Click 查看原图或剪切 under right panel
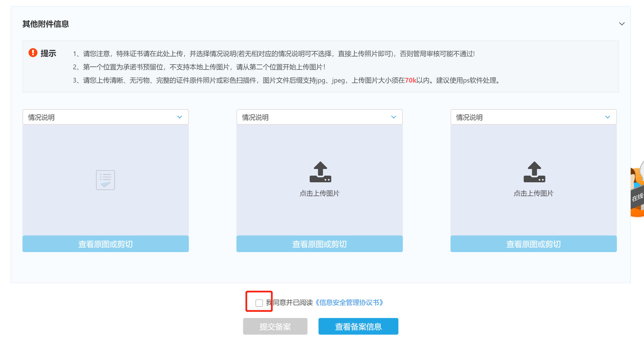The height and width of the screenshot is (346, 644). click(x=533, y=244)
